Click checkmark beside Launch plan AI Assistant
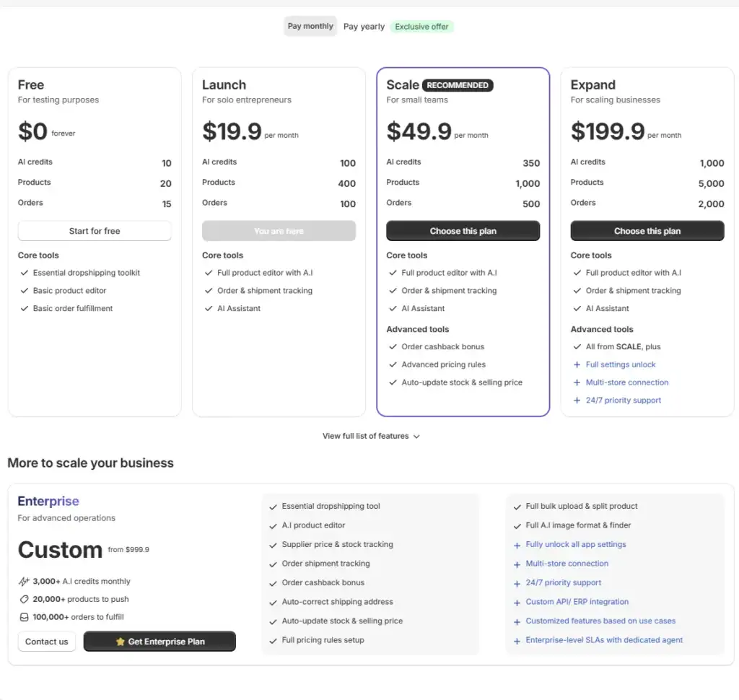The image size is (739, 700). pyautogui.click(x=209, y=308)
